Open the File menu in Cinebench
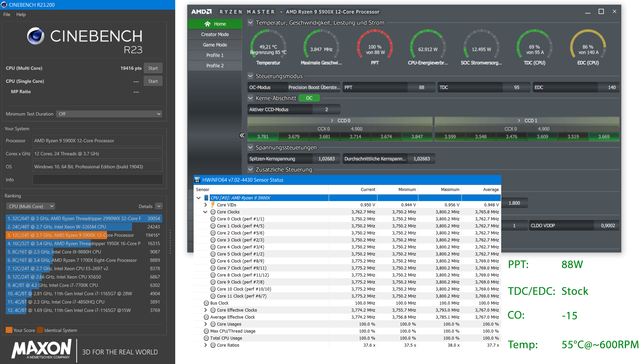 point(7,14)
